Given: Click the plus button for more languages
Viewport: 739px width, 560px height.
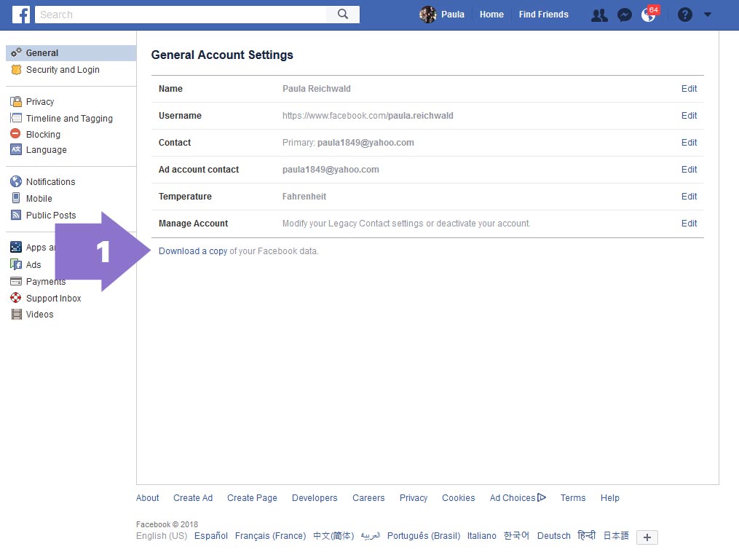Looking at the screenshot, I should tap(647, 537).
